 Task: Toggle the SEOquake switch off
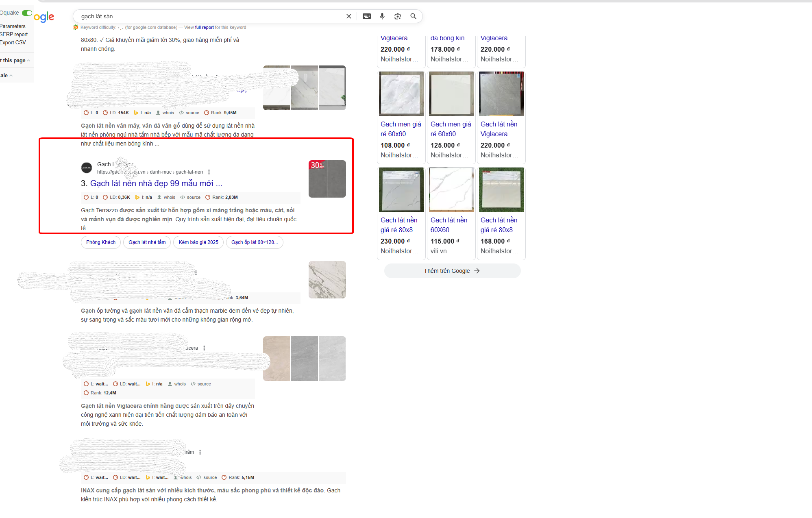click(x=27, y=13)
